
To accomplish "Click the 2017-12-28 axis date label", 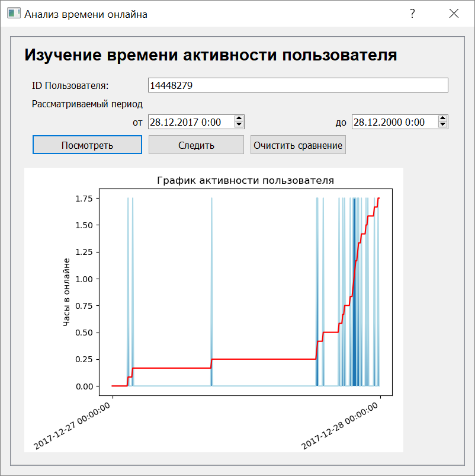I will point(338,425).
